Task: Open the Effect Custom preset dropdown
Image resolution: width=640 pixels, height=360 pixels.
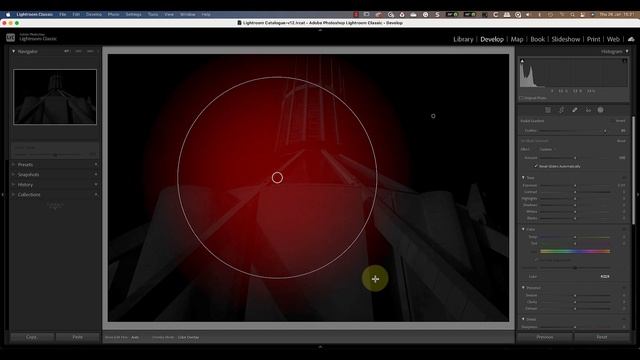Action: pyautogui.click(x=547, y=149)
